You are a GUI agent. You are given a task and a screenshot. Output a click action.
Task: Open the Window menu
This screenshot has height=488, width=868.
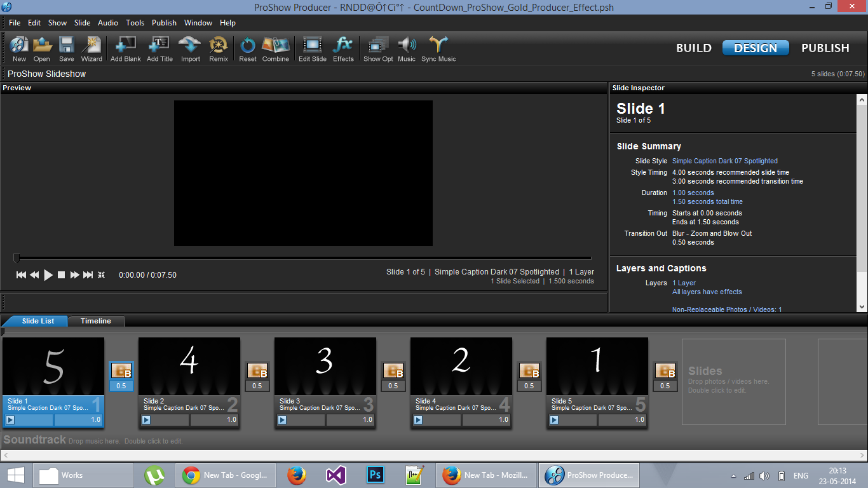click(198, 23)
